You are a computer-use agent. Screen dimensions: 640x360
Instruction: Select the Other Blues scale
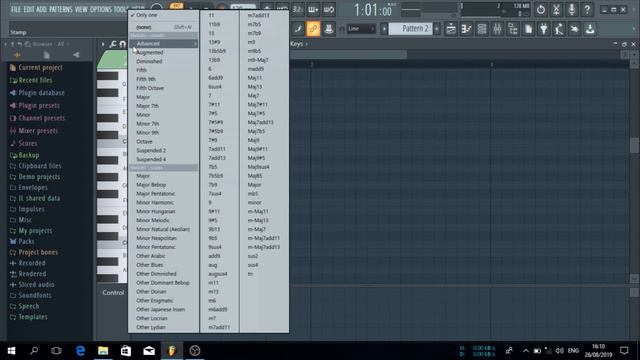pyautogui.click(x=163, y=265)
